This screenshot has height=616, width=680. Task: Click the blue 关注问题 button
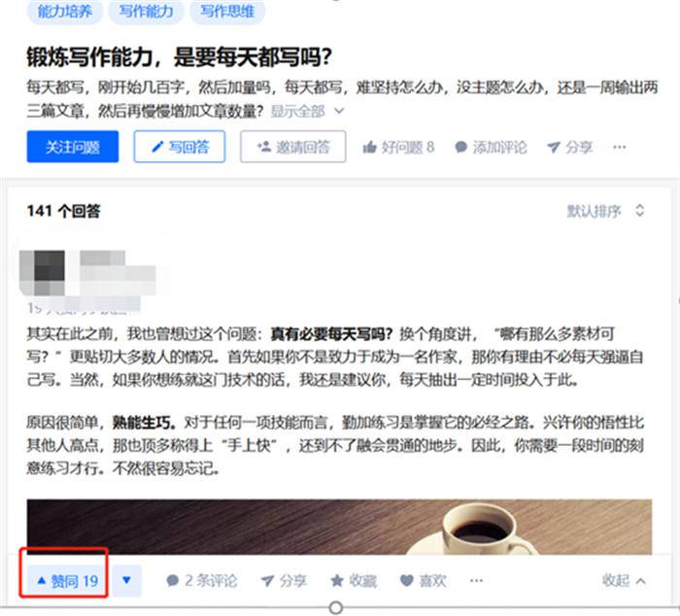coord(73,147)
